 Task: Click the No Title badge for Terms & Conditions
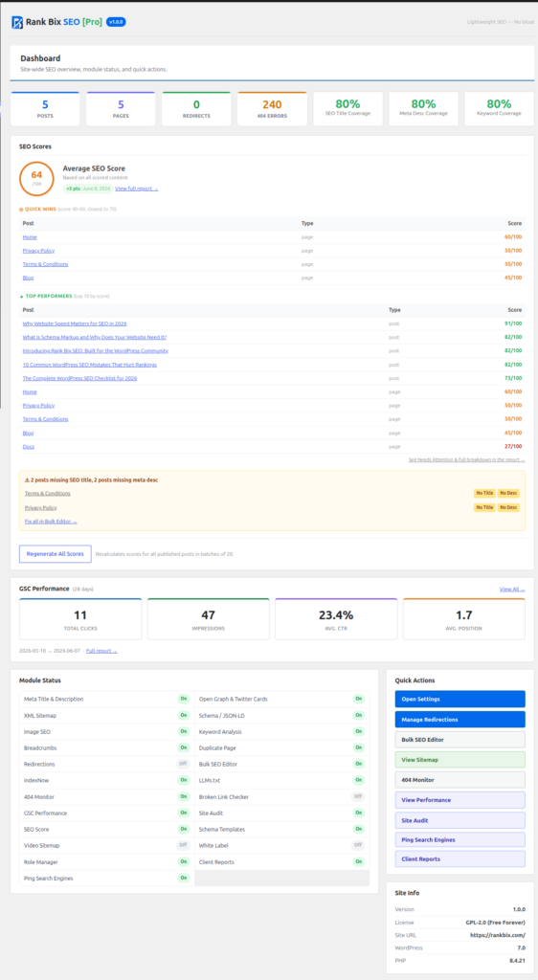[x=484, y=493]
